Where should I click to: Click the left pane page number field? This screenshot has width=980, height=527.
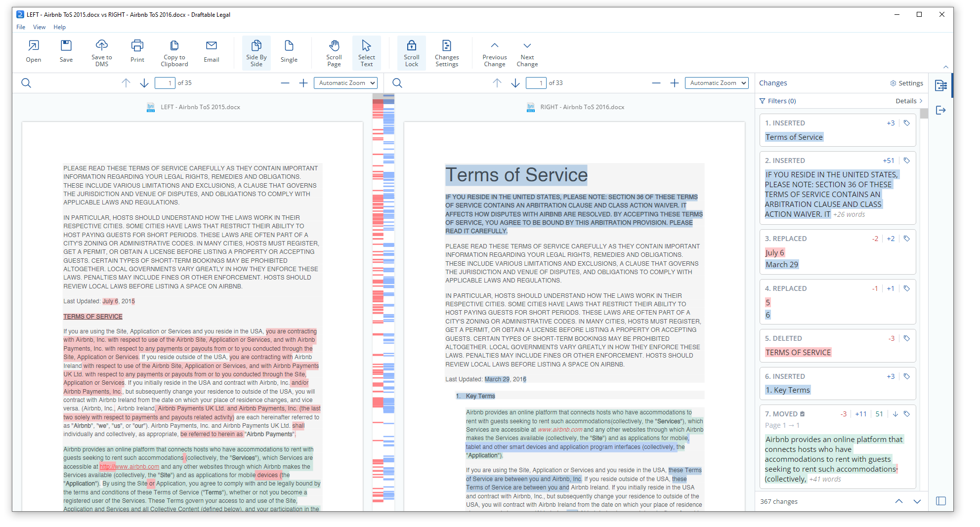point(165,83)
